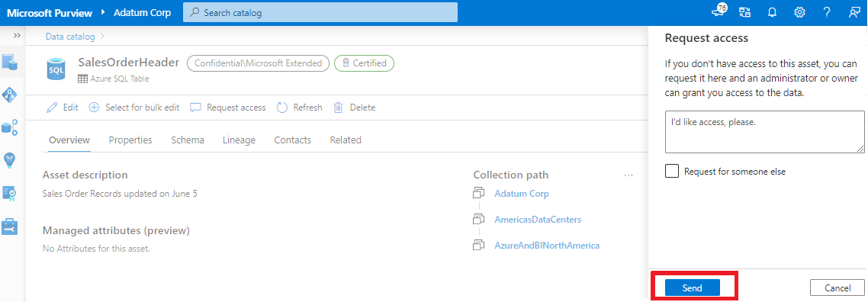Screen dimensions: 868x302
Task: Check Request for someone else
Action: coord(672,171)
